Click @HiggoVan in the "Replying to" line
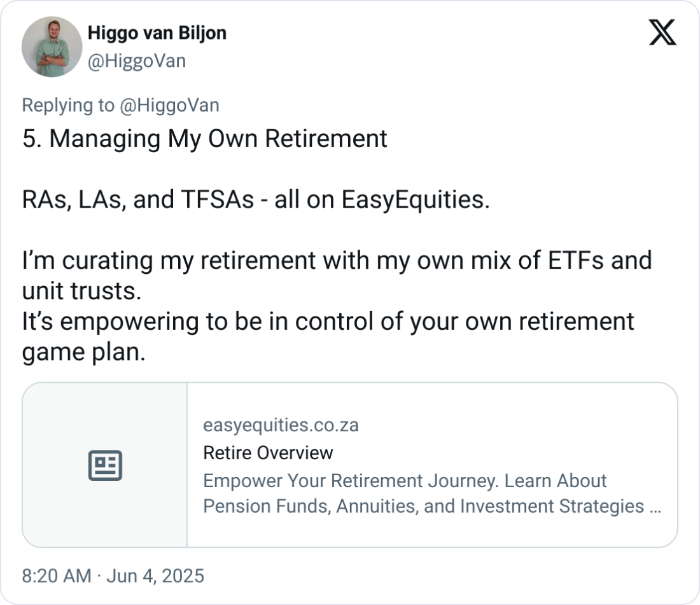 point(169,105)
